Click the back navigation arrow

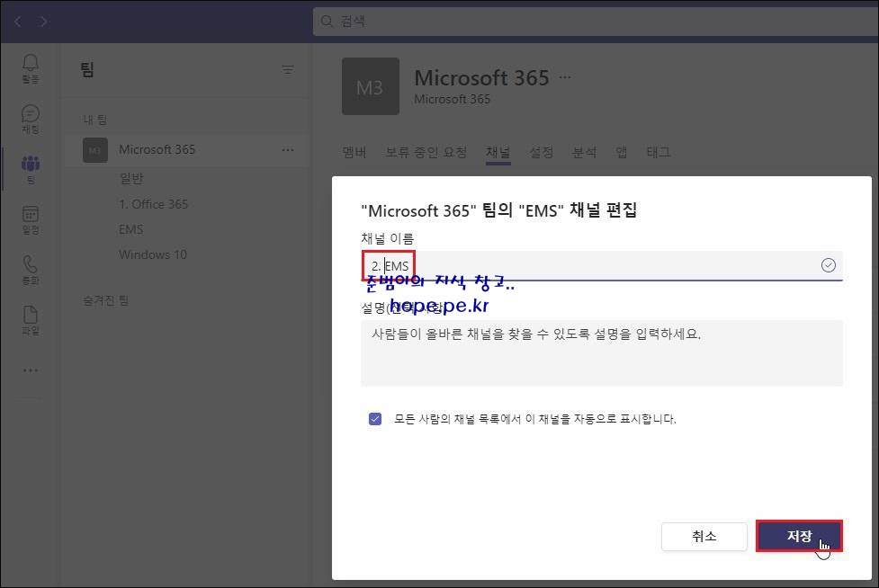click(x=18, y=22)
